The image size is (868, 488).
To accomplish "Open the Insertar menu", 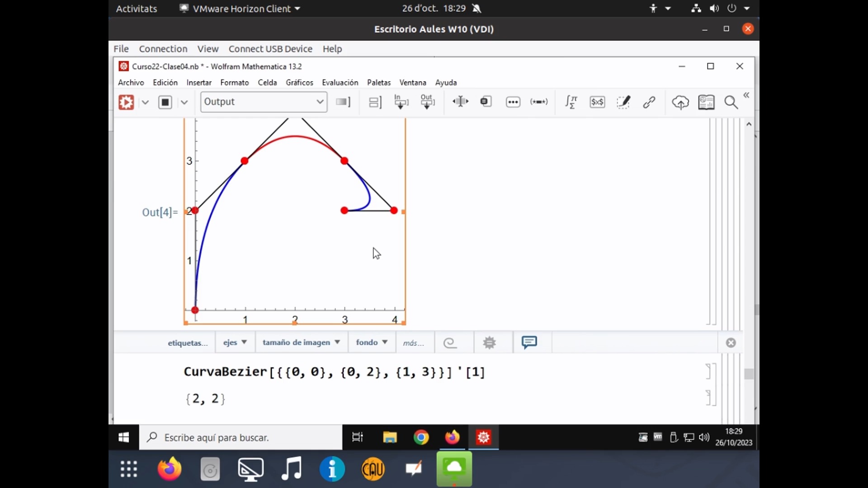I will click(199, 83).
